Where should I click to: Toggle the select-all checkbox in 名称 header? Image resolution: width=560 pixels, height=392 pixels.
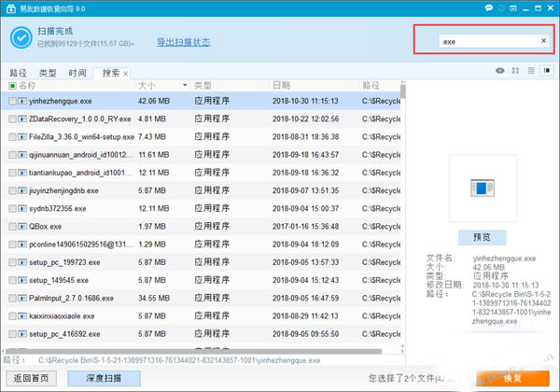(12, 85)
